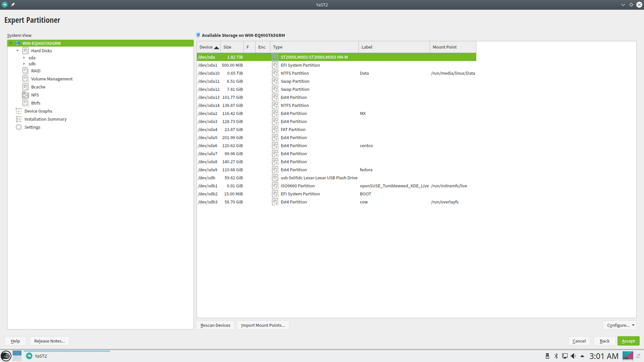Collapse the Hard Disks tree node
The image size is (644, 362).
(17, 51)
